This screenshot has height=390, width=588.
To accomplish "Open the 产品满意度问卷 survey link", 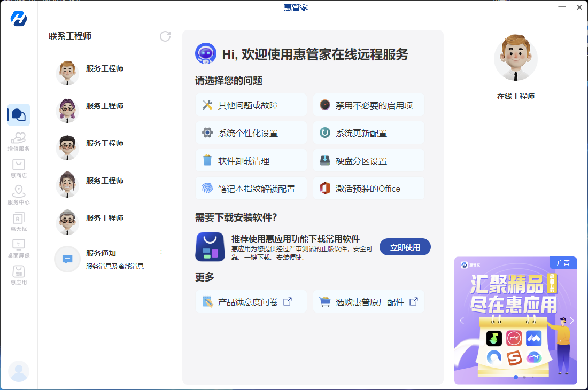I will point(251,301).
